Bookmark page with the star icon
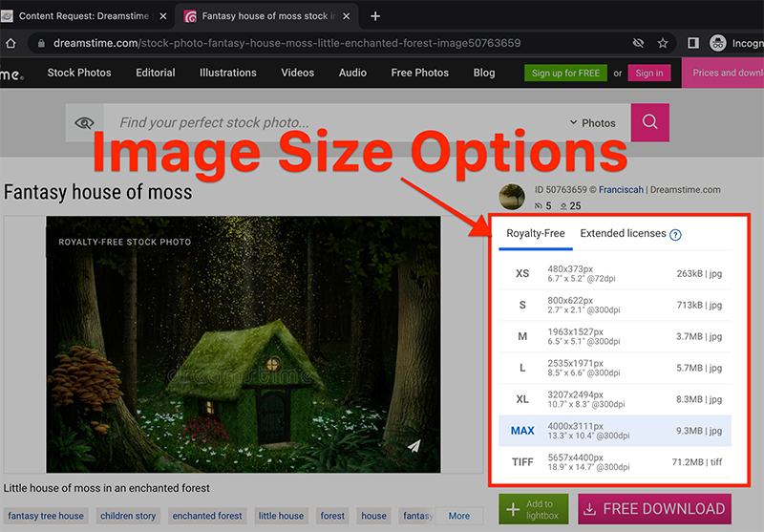The width and height of the screenshot is (764, 532). (663, 43)
